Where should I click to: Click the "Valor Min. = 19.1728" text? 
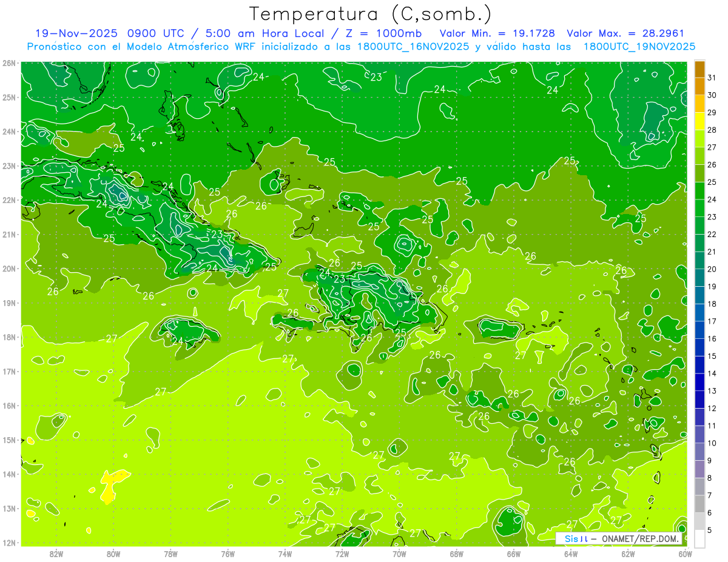(x=497, y=34)
